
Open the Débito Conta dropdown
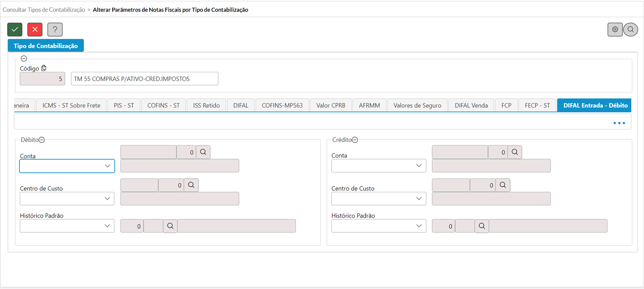tap(67, 166)
